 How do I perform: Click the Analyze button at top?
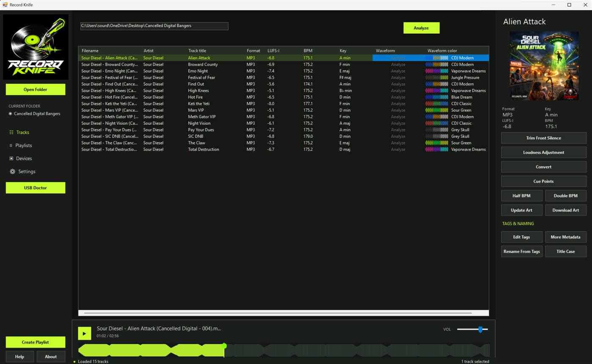pos(421,28)
